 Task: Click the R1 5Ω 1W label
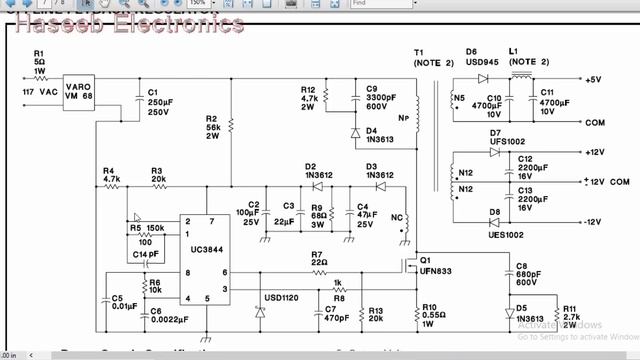pyautogui.click(x=40, y=62)
